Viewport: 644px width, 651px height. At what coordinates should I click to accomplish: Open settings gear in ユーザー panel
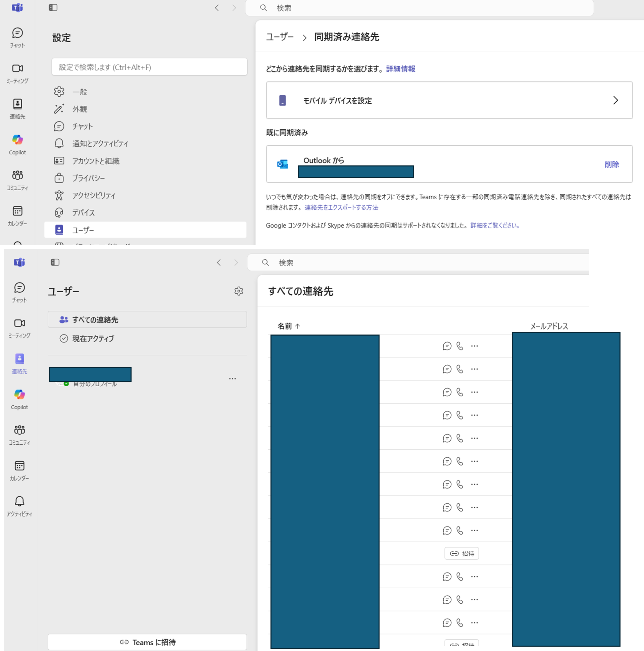(239, 291)
